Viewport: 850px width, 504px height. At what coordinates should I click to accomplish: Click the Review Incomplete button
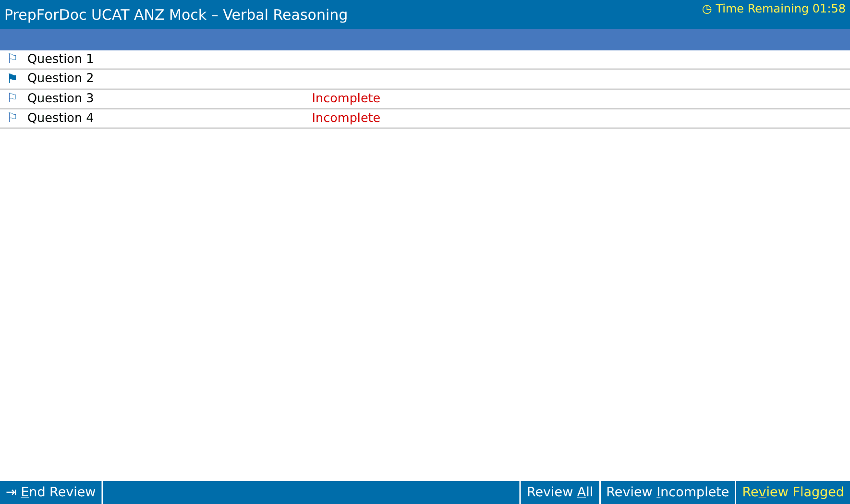pyautogui.click(x=668, y=492)
